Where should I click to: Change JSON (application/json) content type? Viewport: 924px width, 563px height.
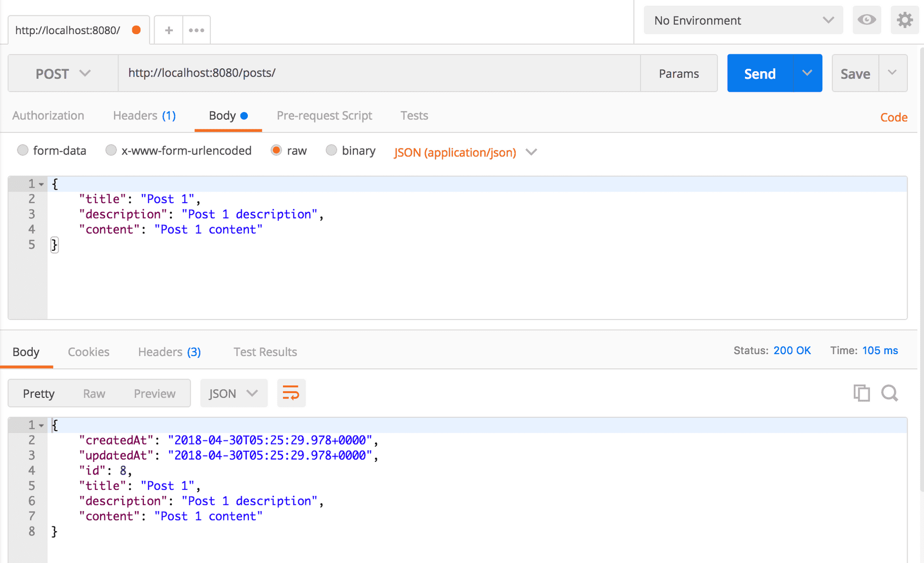pyautogui.click(x=454, y=153)
